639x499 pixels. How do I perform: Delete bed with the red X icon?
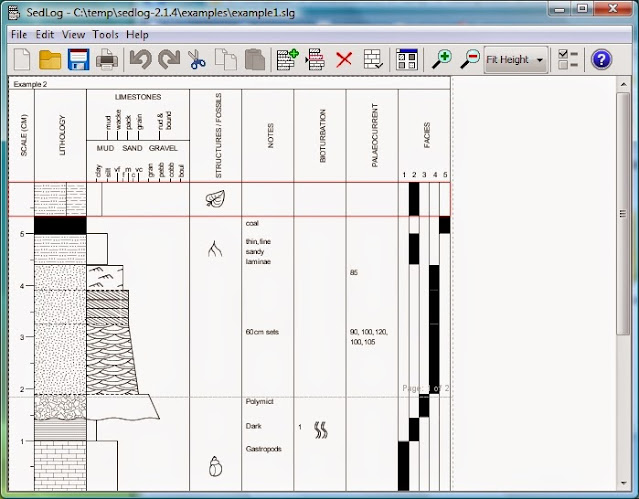(x=344, y=60)
